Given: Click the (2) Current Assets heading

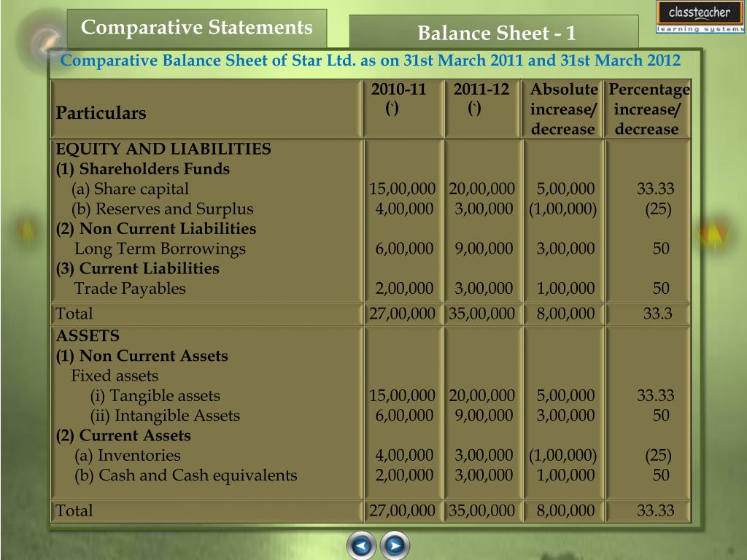Looking at the screenshot, I should click(123, 435).
